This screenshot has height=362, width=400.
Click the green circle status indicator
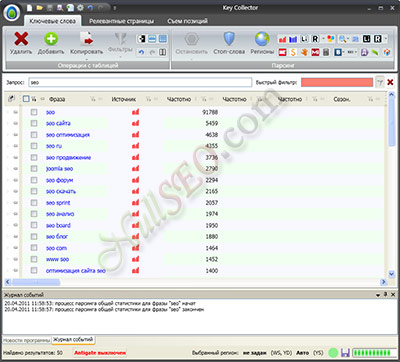pos(333,353)
